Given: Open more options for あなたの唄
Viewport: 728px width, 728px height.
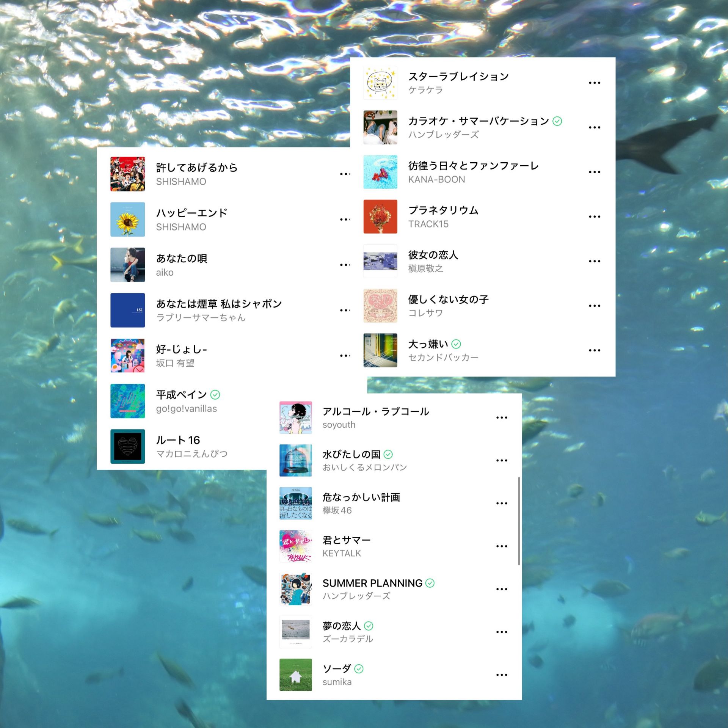Looking at the screenshot, I should (x=345, y=265).
